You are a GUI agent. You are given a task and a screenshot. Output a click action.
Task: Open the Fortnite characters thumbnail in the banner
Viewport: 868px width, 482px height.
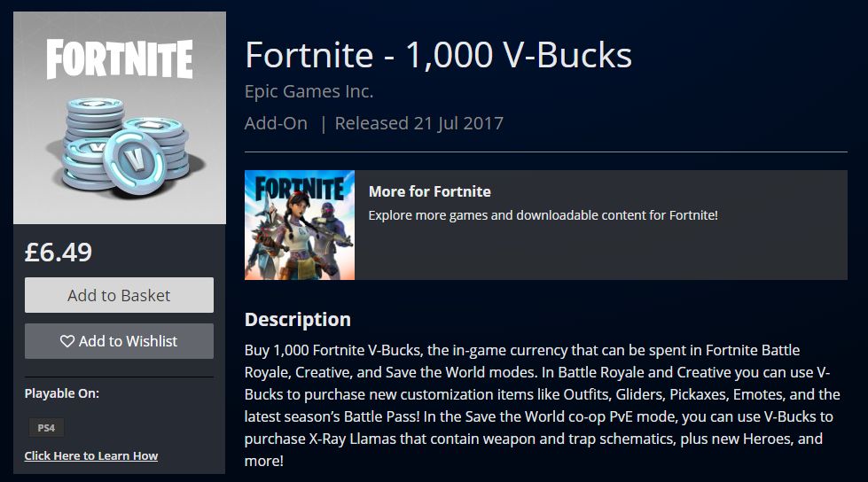pos(300,225)
